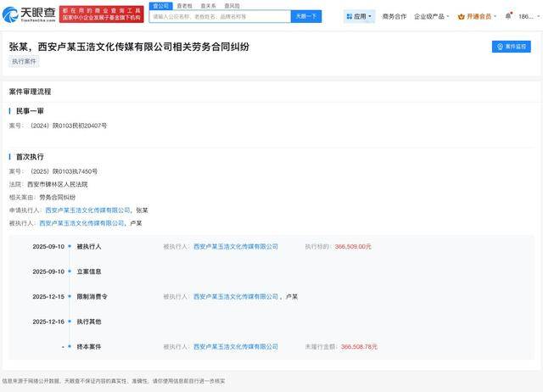This screenshot has height=392, width=543.
Task: Select the 查公司 search tab
Action: 160,6
